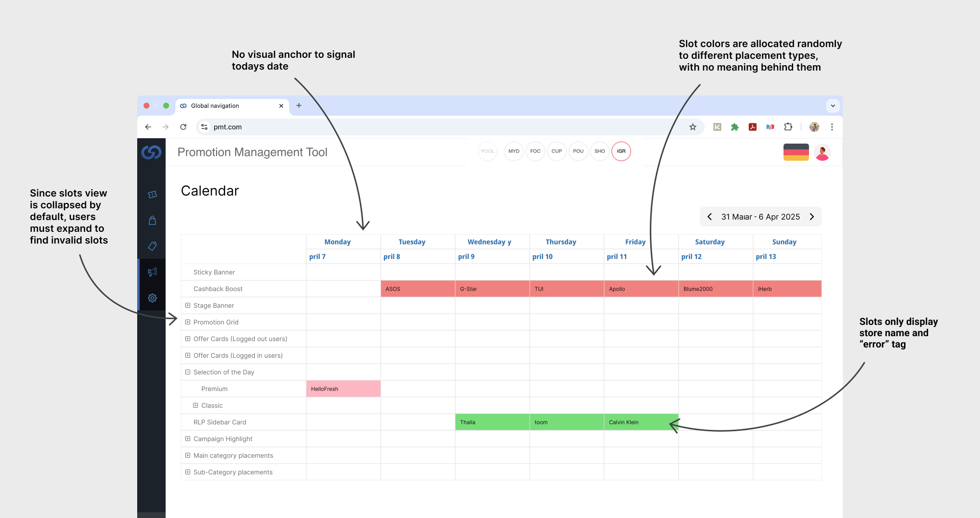Viewport: 980px width, 518px height.
Task: Select the POU portal chip
Action: click(578, 151)
